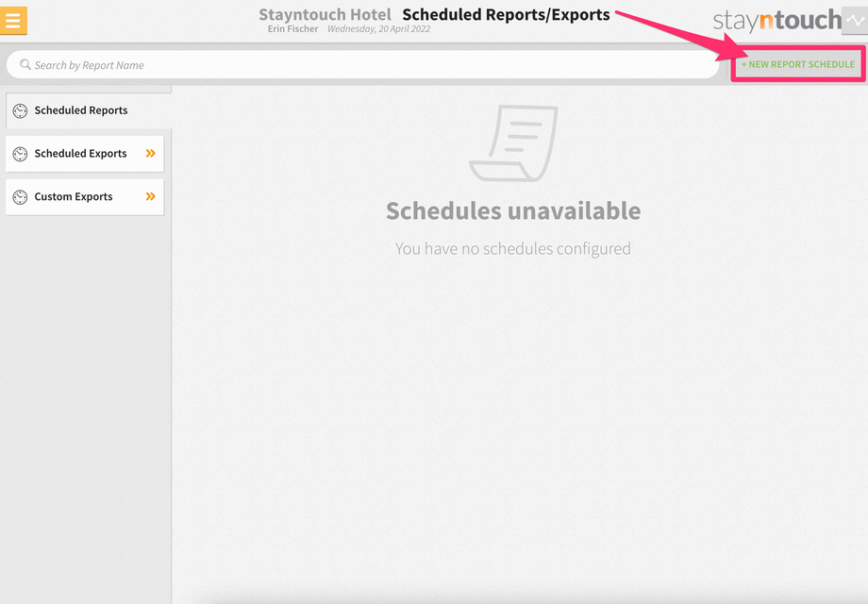
Task: Open the Custom Exports section
Action: [x=85, y=197]
